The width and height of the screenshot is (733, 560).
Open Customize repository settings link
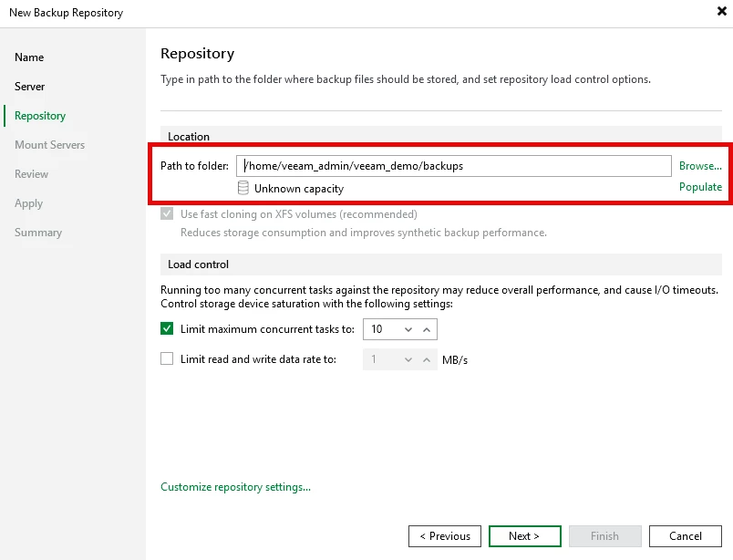click(235, 487)
